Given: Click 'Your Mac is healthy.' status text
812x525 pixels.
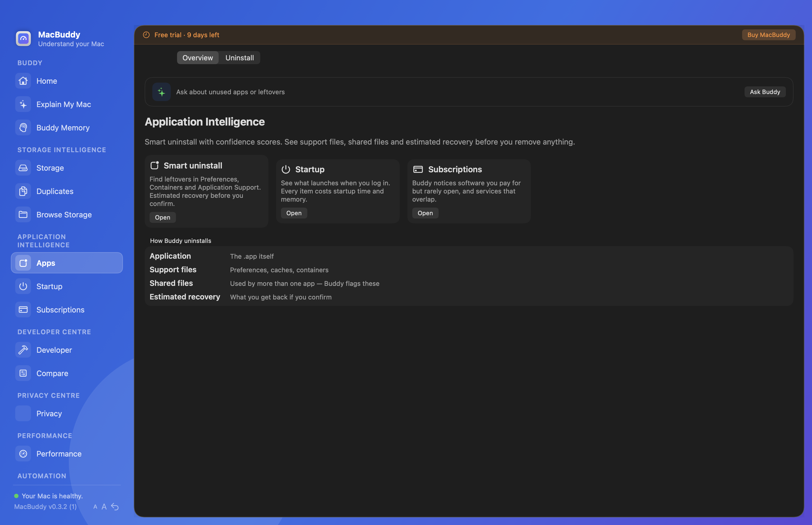Looking at the screenshot, I should tap(52, 496).
